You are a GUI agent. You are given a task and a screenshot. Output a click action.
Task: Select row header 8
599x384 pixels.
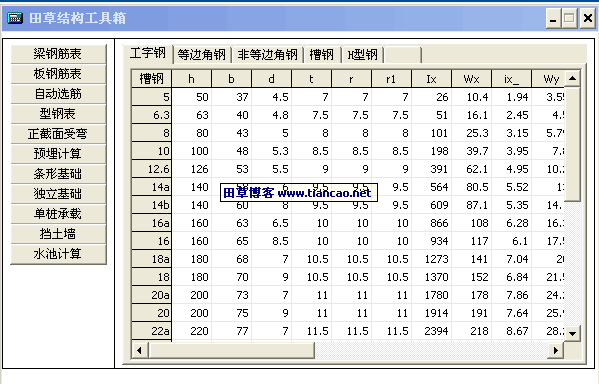tap(152, 133)
